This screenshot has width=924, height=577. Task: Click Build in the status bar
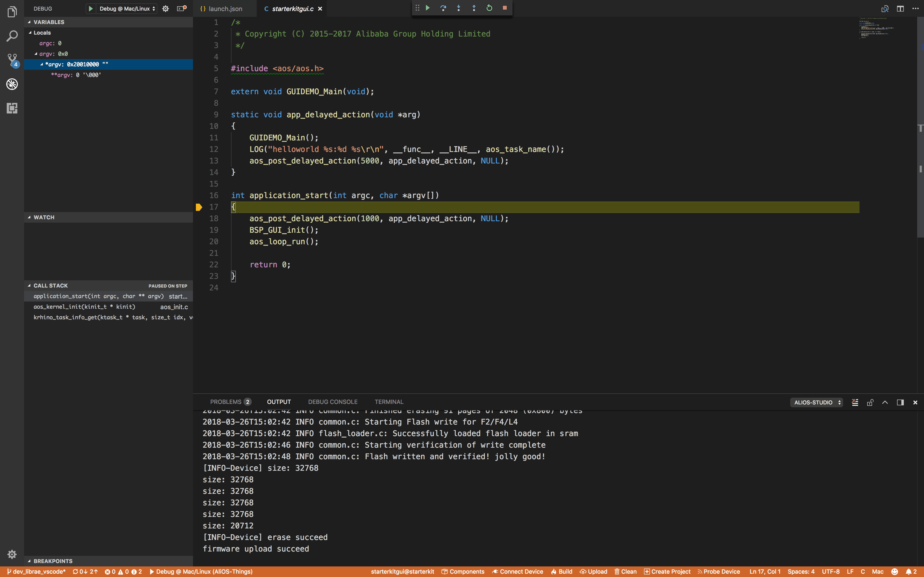pyautogui.click(x=562, y=571)
